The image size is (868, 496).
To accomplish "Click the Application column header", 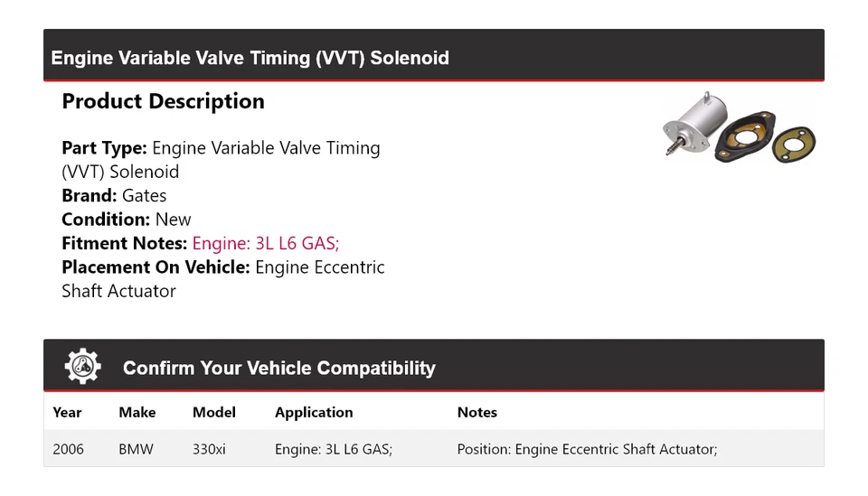I will pos(314,412).
